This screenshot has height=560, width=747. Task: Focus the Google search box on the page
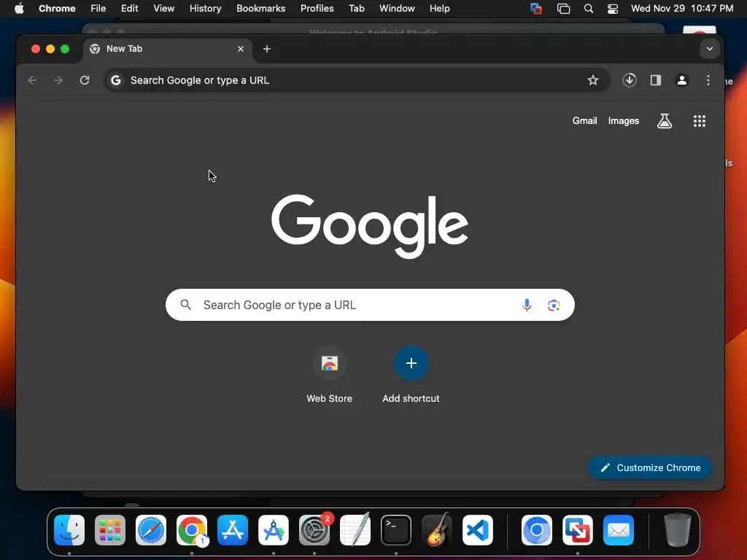click(370, 305)
